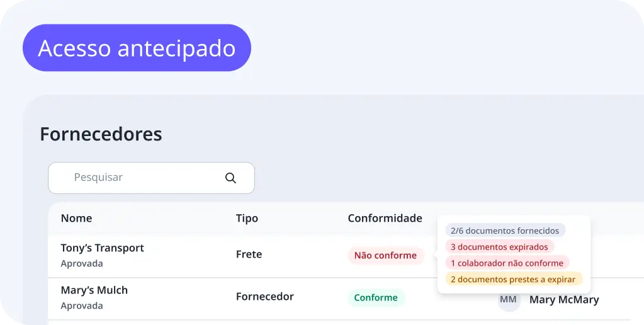Screen dimensions: 644x325
Task: Click the Não conforme status badge
Action: (385, 256)
